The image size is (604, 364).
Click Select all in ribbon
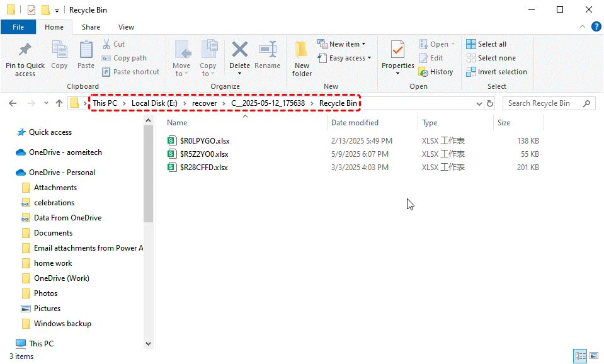486,44
